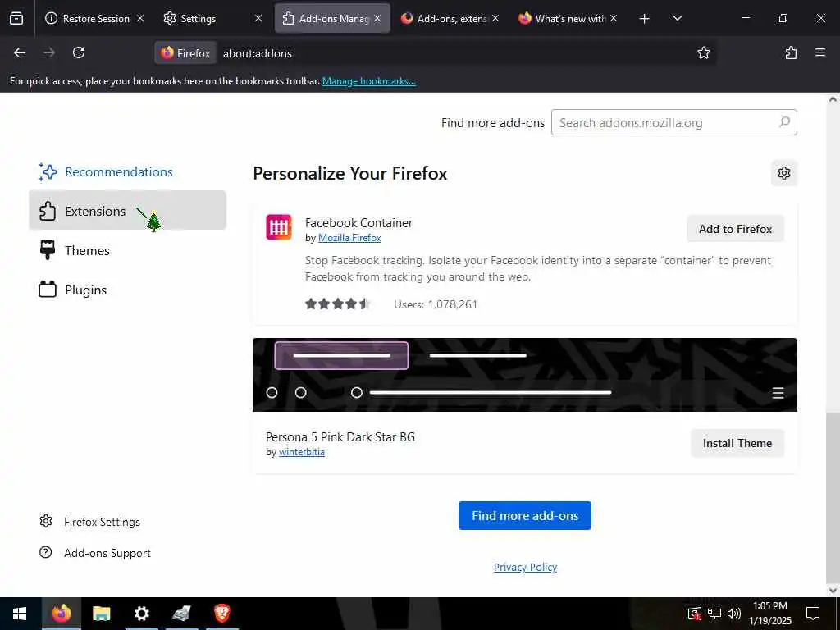This screenshot has height=630, width=840.
Task: Click the Firefox taskbar icon
Action: click(61, 614)
